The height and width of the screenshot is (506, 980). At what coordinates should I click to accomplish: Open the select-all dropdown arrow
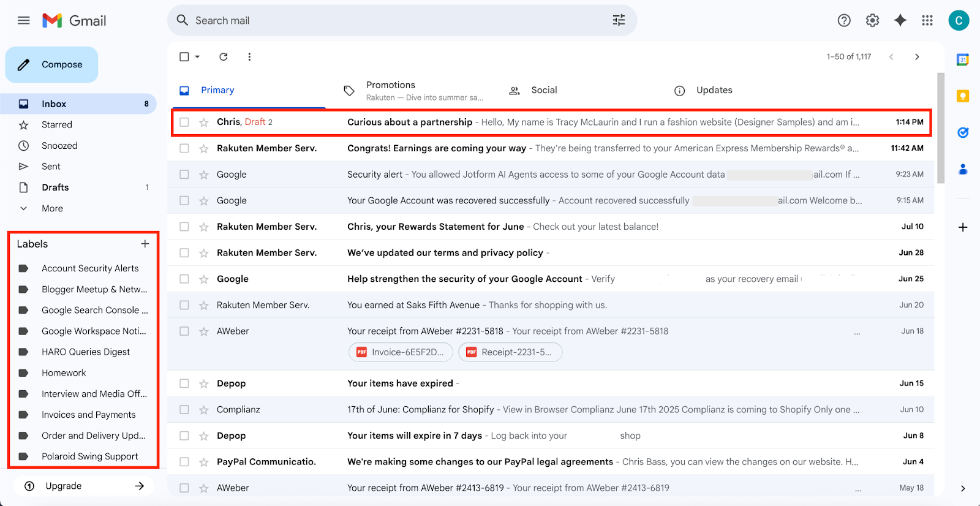[x=198, y=57]
